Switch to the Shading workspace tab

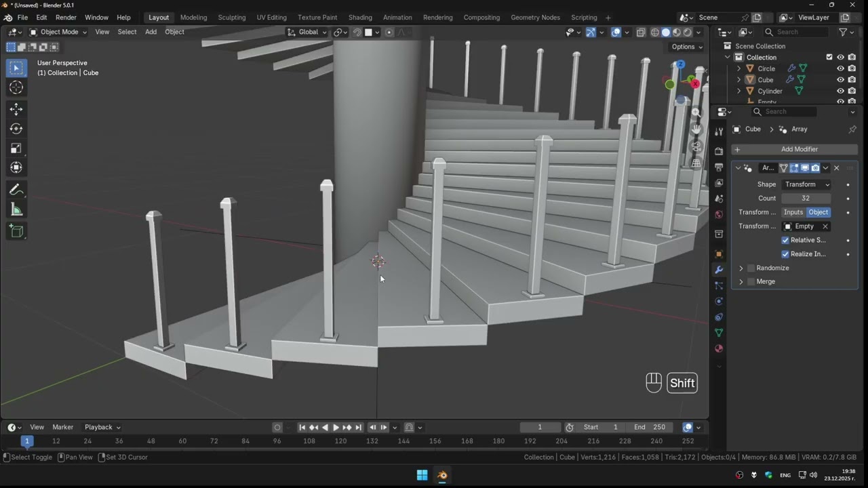[360, 18]
